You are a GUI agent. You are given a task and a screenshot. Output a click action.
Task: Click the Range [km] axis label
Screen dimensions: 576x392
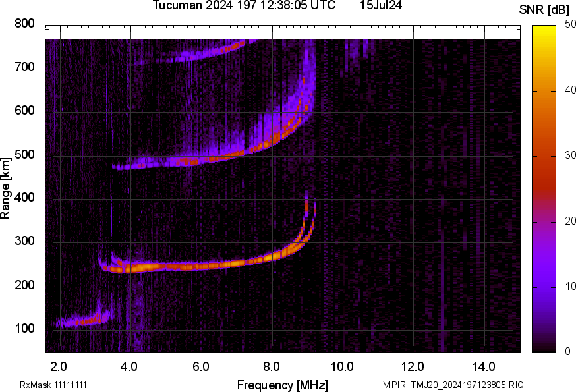pyautogui.click(x=6, y=188)
